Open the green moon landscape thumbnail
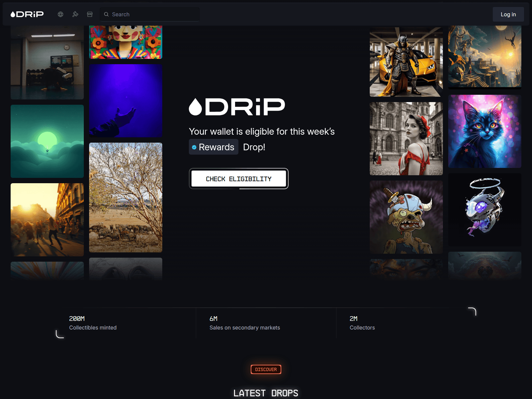This screenshot has height=399, width=532. click(47, 141)
